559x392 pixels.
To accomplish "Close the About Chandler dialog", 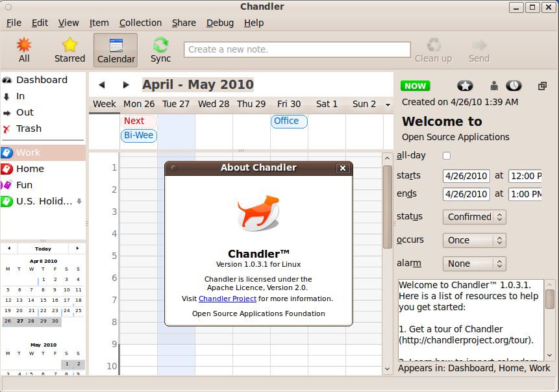I will 343,168.
